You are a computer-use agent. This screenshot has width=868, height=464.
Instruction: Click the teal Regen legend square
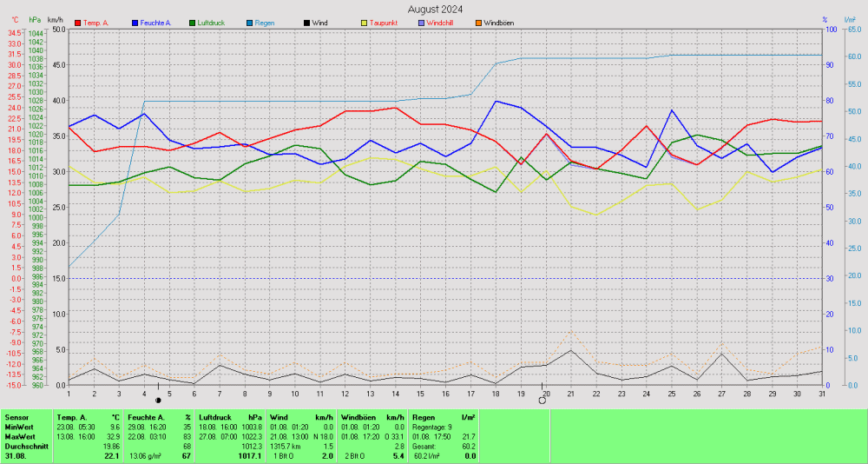[249, 23]
